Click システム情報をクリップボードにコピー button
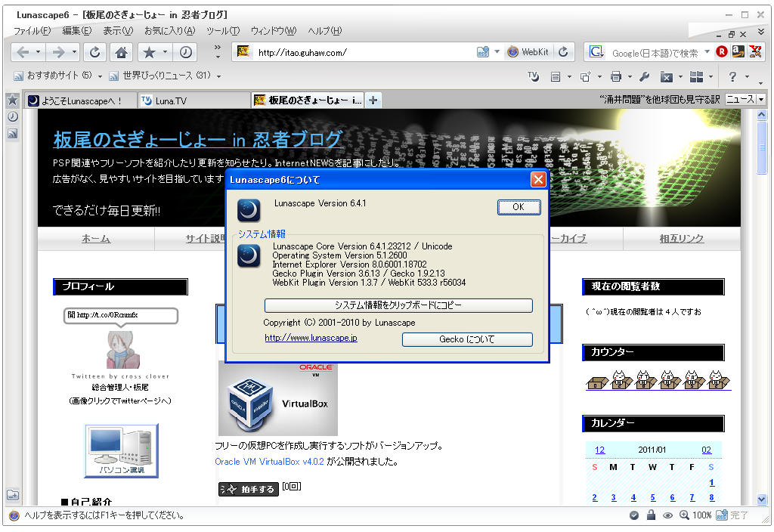This screenshot has width=774, height=532. pyautogui.click(x=398, y=305)
